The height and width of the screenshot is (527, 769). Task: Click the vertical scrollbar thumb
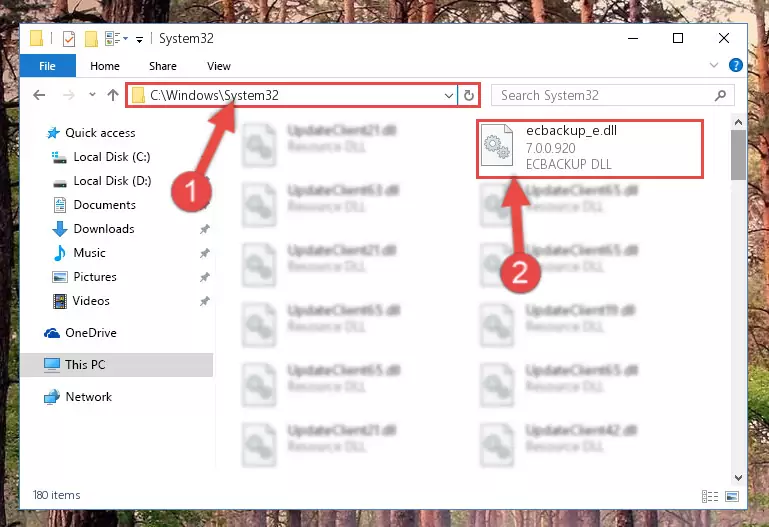pyautogui.click(x=738, y=155)
